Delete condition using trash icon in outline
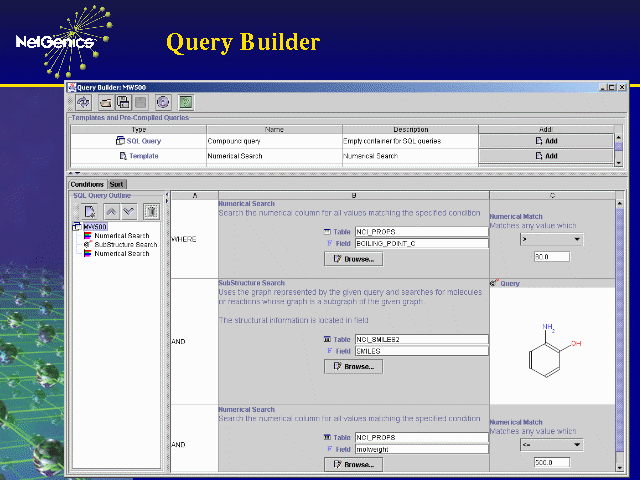 [150, 211]
